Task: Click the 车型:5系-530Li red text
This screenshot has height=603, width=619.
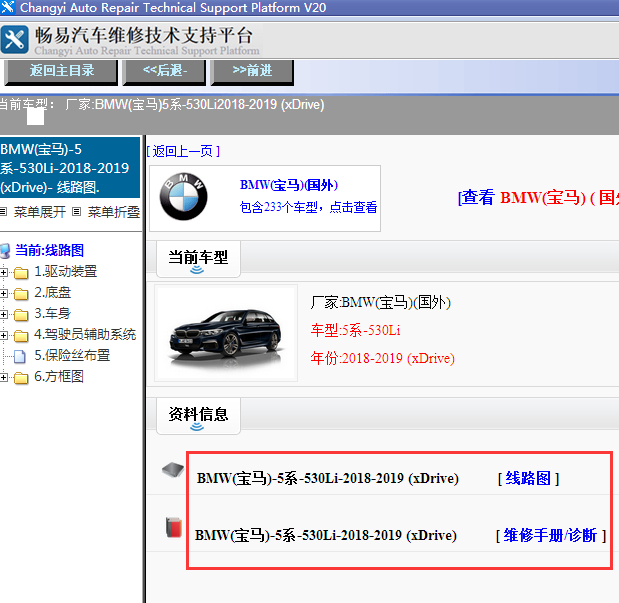Action: (x=355, y=330)
